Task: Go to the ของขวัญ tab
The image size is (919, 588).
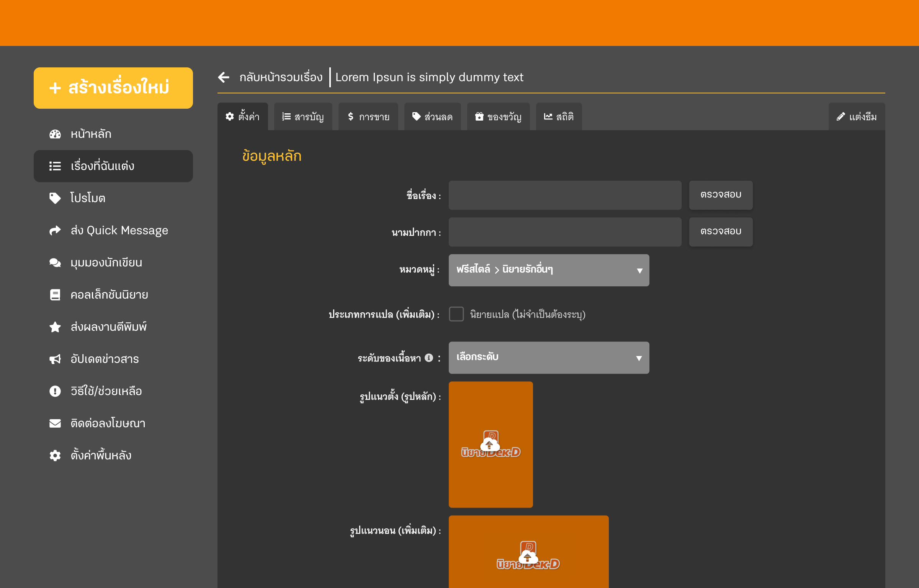Action: point(499,116)
